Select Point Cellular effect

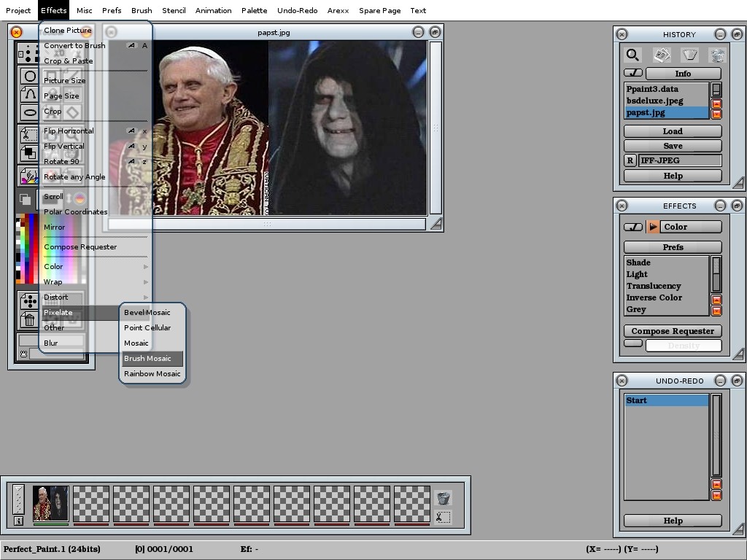[x=152, y=327]
